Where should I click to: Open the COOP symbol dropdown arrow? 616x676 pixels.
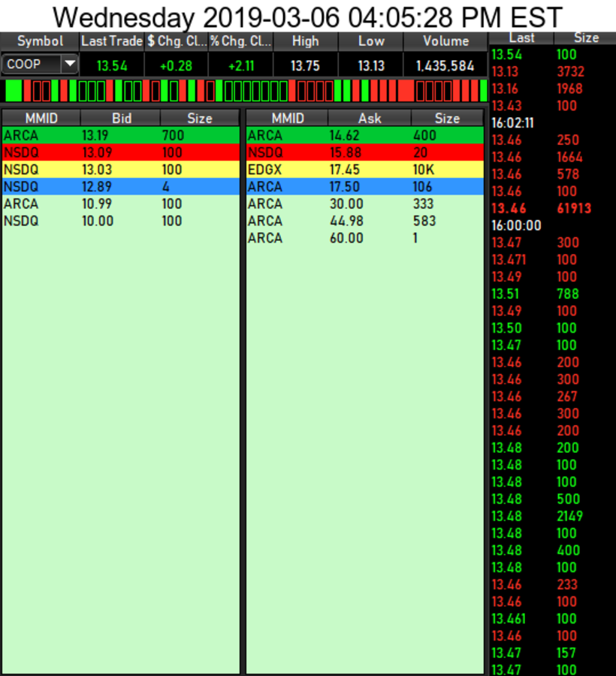tap(70, 65)
